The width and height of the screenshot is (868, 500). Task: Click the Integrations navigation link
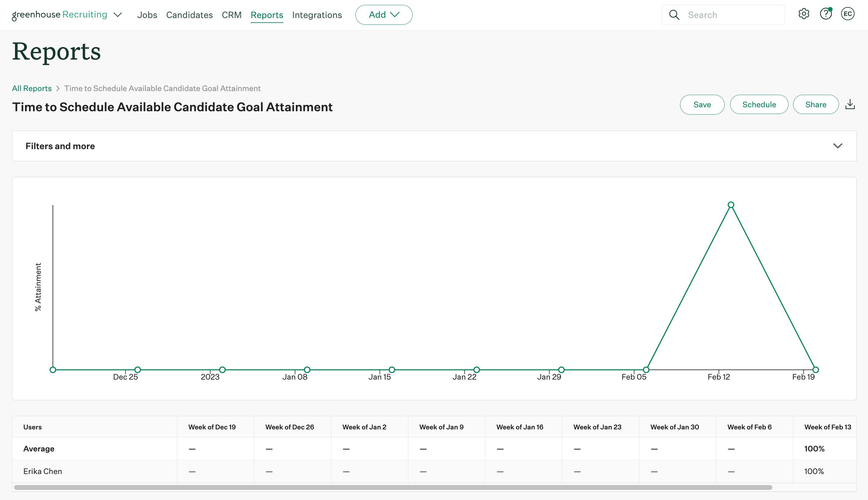pyautogui.click(x=317, y=14)
